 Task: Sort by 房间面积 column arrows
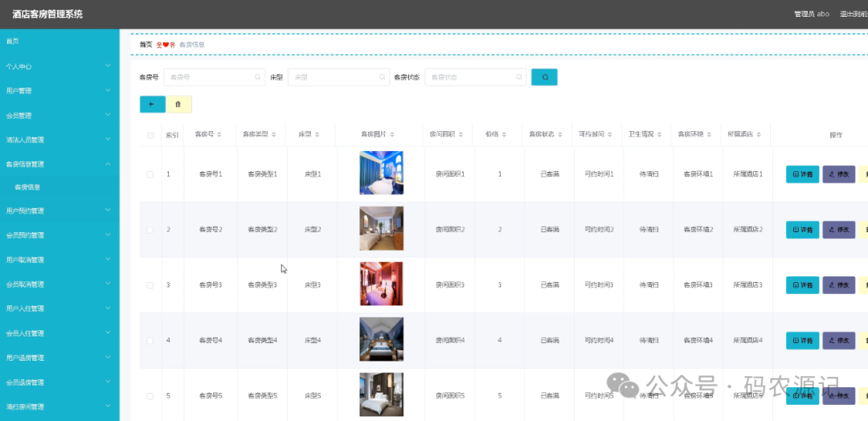[461, 134]
